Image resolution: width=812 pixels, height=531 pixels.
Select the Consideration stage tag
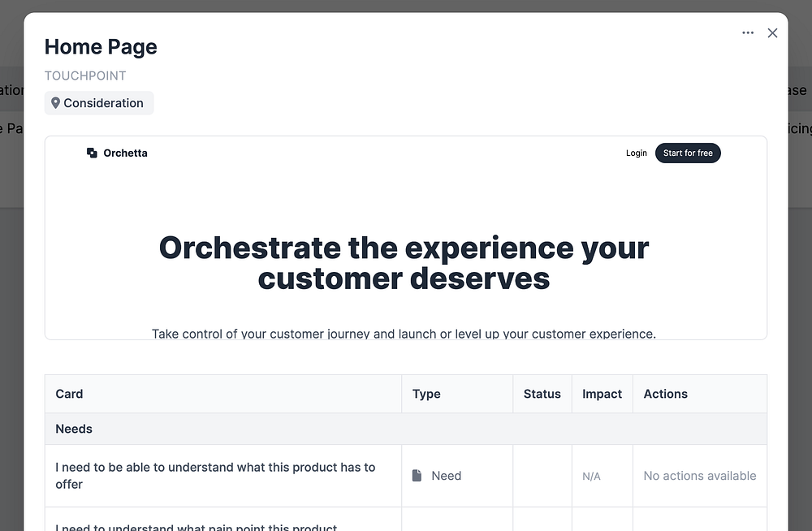[99, 103]
